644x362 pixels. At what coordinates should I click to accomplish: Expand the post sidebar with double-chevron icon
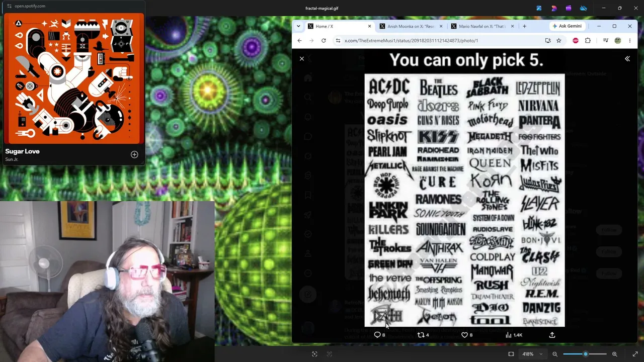pos(627,59)
